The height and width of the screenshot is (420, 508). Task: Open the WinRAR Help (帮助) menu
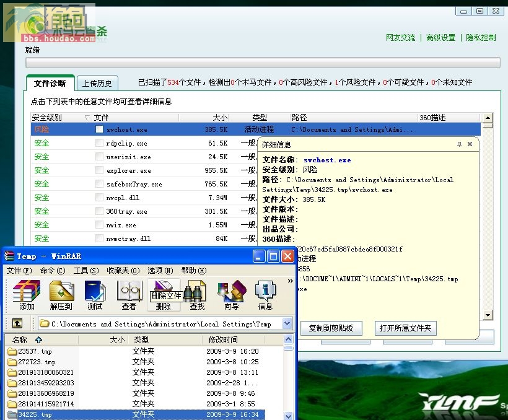click(x=194, y=270)
